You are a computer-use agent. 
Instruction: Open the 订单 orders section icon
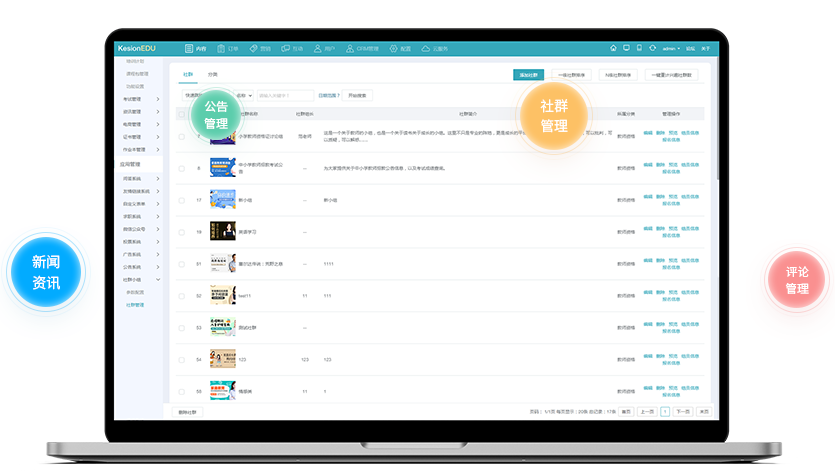[x=228, y=48]
